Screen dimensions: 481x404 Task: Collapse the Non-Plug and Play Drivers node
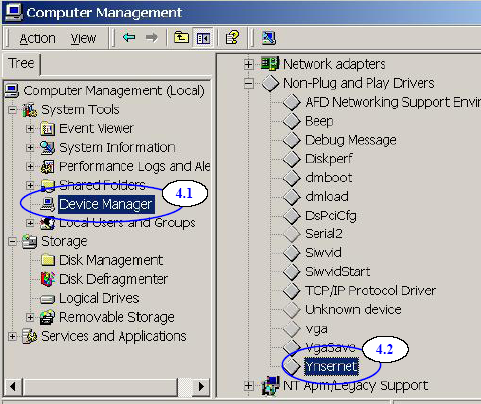[248, 83]
